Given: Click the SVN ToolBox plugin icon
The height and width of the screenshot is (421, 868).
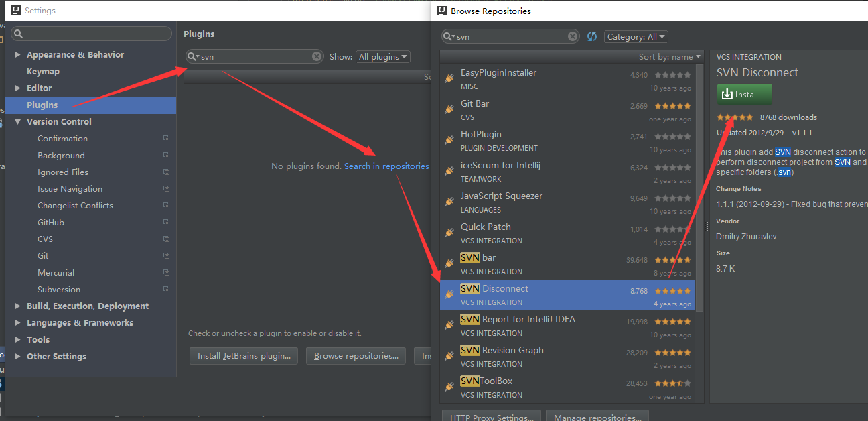Looking at the screenshot, I should pyautogui.click(x=449, y=386).
